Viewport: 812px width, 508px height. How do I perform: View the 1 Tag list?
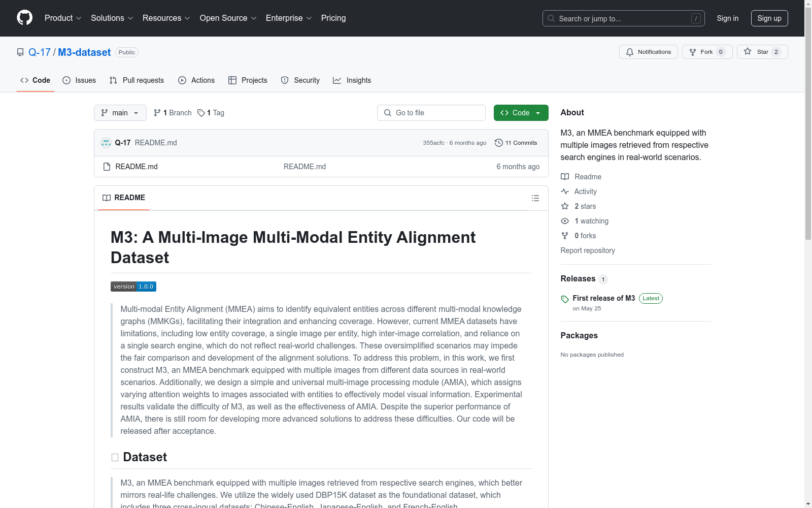point(211,113)
